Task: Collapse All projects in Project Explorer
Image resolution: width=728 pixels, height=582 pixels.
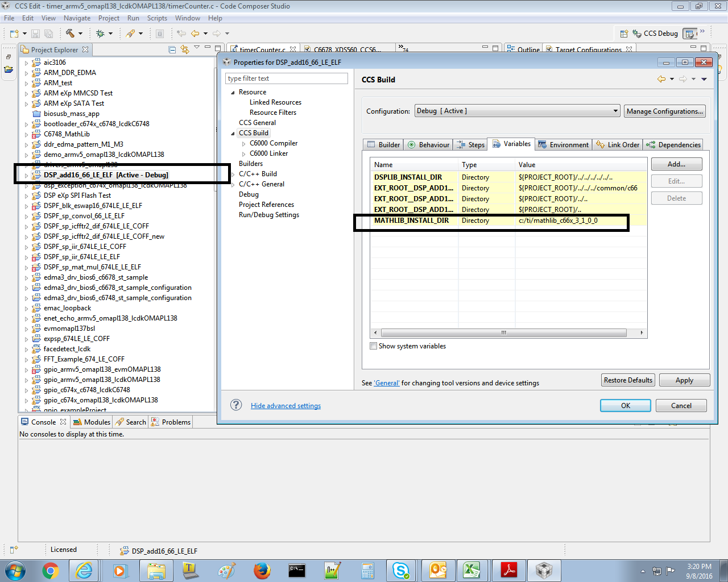Action: pos(172,49)
